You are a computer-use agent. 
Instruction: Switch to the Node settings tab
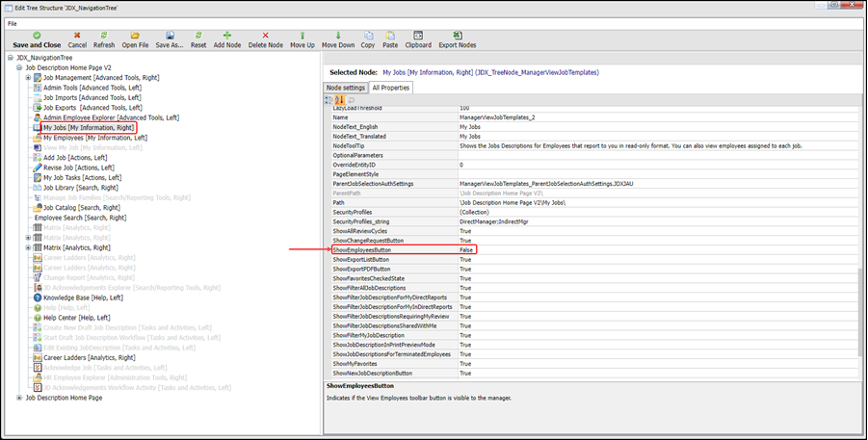[x=346, y=88]
